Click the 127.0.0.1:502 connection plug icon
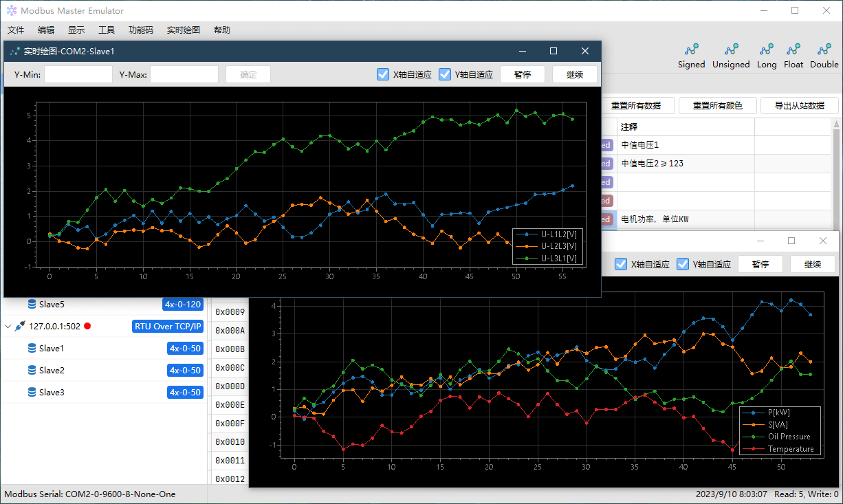Screen dimensions: 843x504 20,327
